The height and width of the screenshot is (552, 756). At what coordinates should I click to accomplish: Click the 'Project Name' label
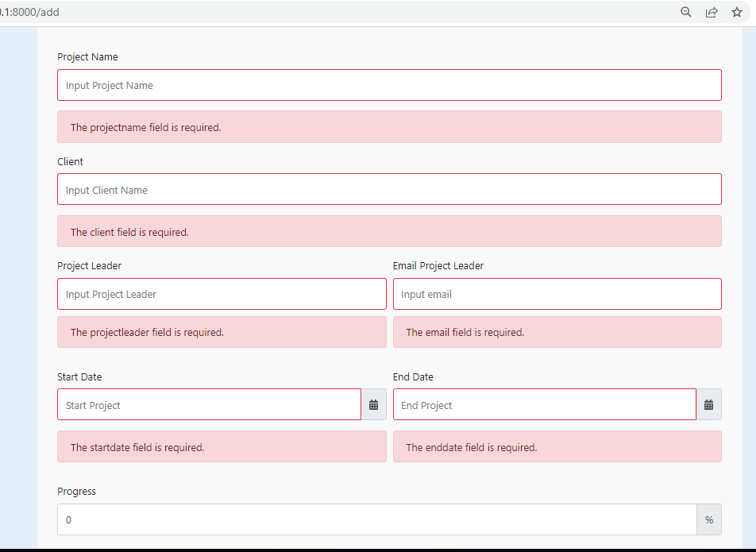(x=87, y=57)
